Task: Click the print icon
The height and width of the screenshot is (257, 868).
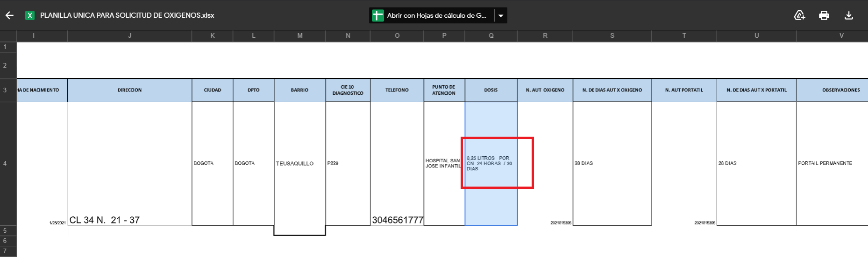Action: pos(824,15)
